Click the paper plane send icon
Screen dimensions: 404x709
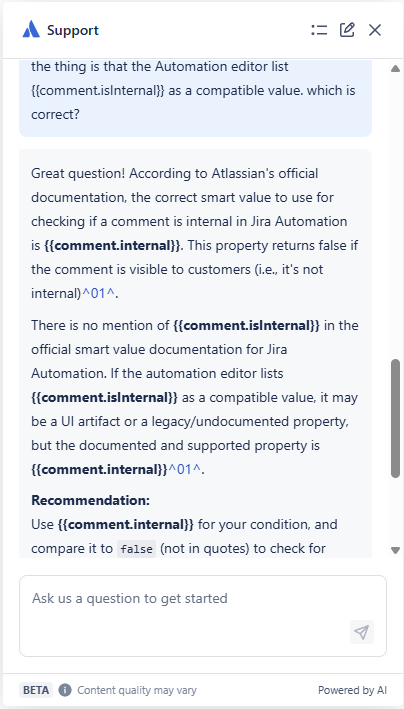[361, 632]
